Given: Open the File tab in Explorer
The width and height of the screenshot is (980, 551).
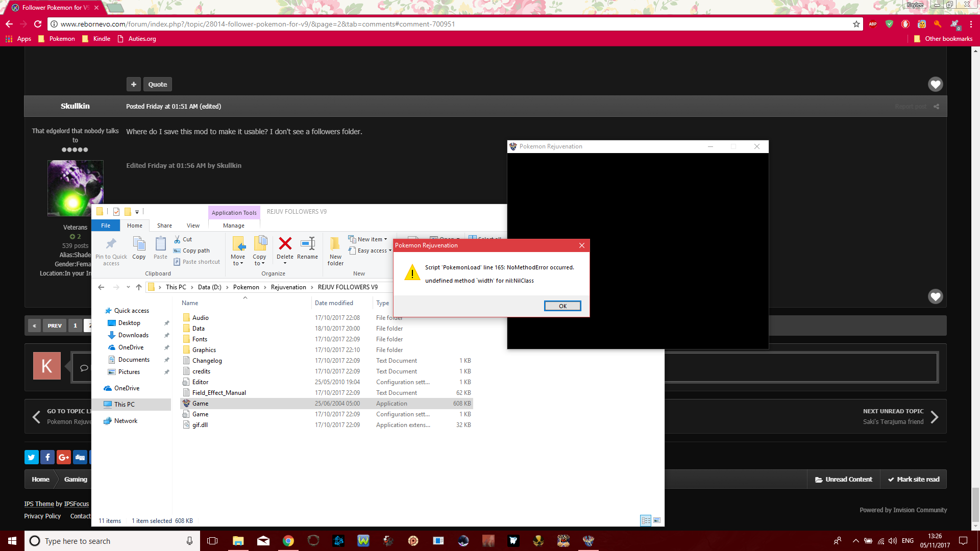Looking at the screenshot, I should point(106,226).
